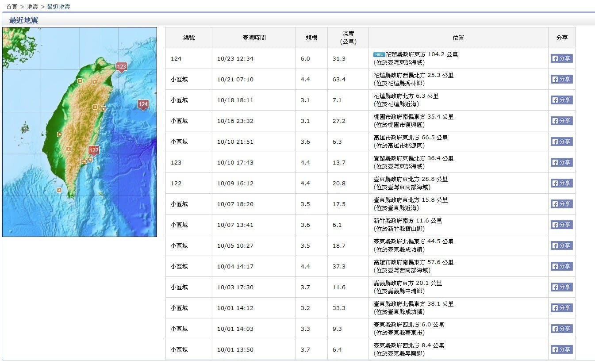595x364 pixels.
Task: Click the 臺灣時間 column header
Action: pyautogui.click(x=254, y=38)
